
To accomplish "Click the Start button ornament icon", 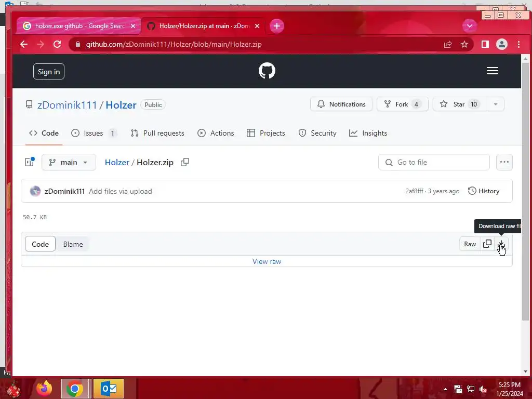I will point(14,389).
